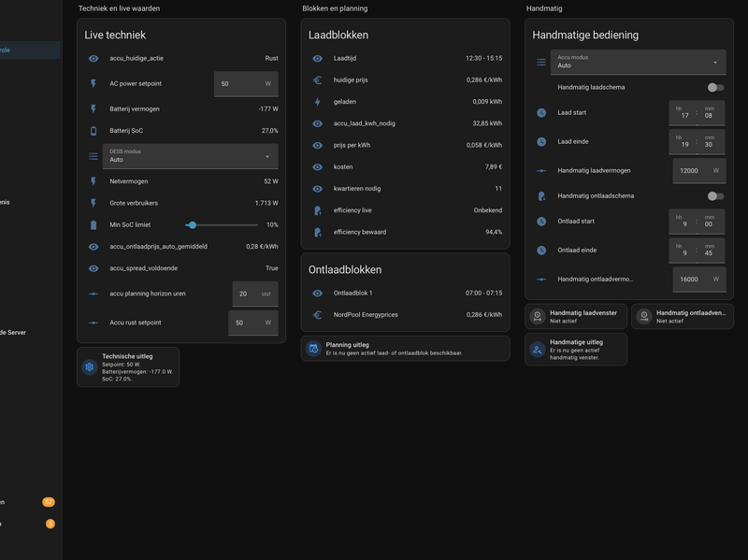
Task: Toggle the Handmatig ontlaadschema switch
Action: tap(715, 196)
